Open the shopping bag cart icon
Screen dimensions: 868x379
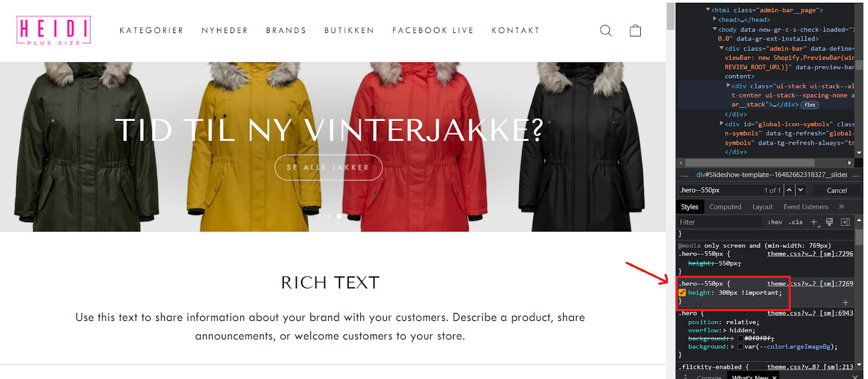pyautogui.click(x=635, y=30)
